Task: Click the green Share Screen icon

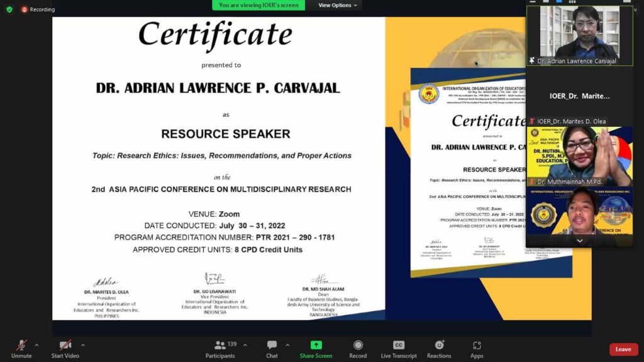Action: click(x=316, y=345)
